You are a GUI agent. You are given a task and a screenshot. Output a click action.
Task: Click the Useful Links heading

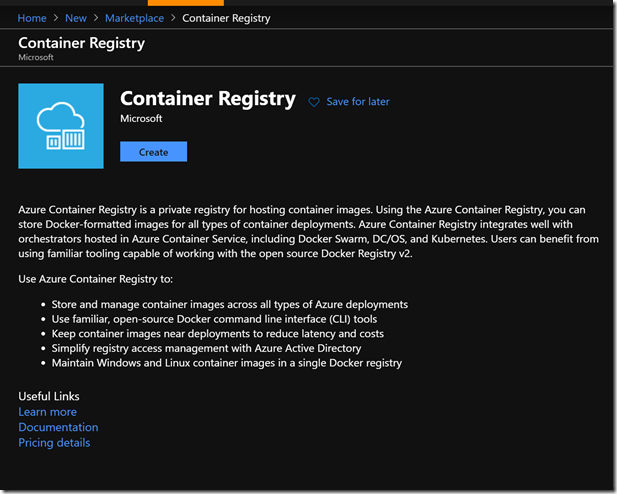(49, 396)
